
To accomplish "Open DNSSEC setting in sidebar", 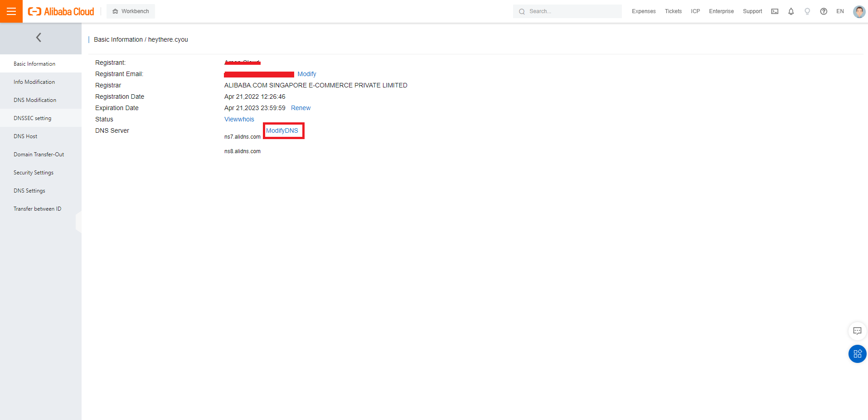I will tap(41, 118).
